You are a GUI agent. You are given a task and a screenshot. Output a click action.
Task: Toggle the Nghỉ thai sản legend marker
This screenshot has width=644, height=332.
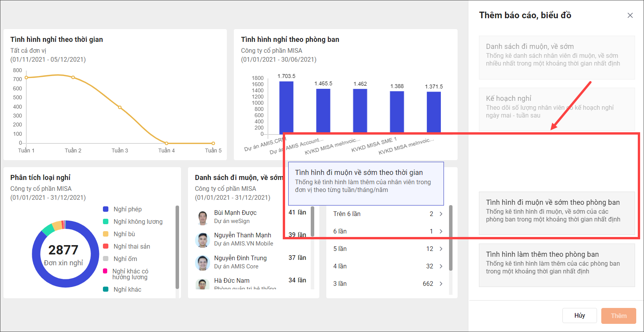pos(106,246)
